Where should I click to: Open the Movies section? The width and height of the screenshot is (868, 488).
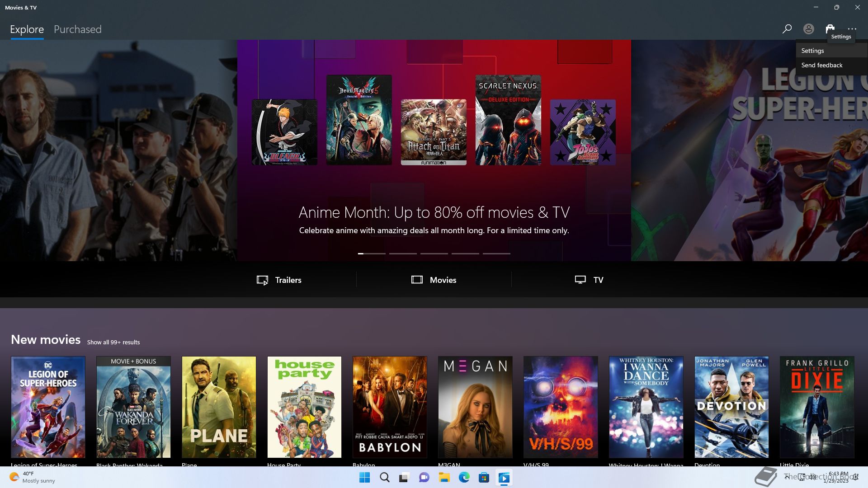(434, 280)
